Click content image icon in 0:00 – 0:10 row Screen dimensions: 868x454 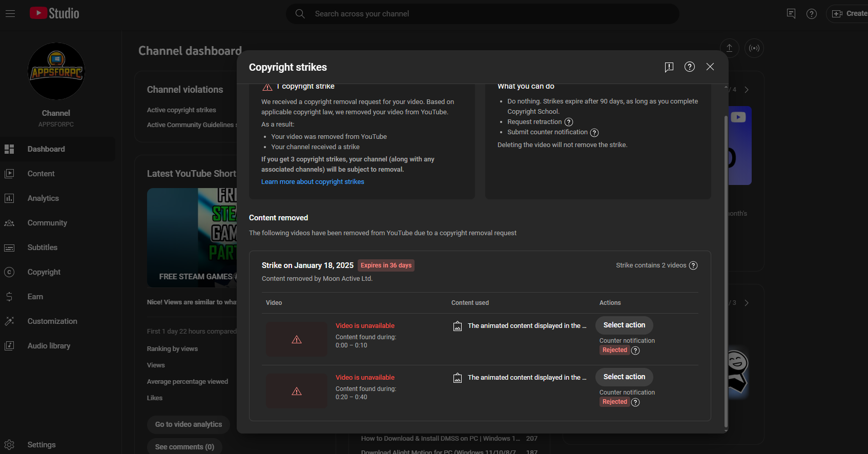[x=458, y=326]
